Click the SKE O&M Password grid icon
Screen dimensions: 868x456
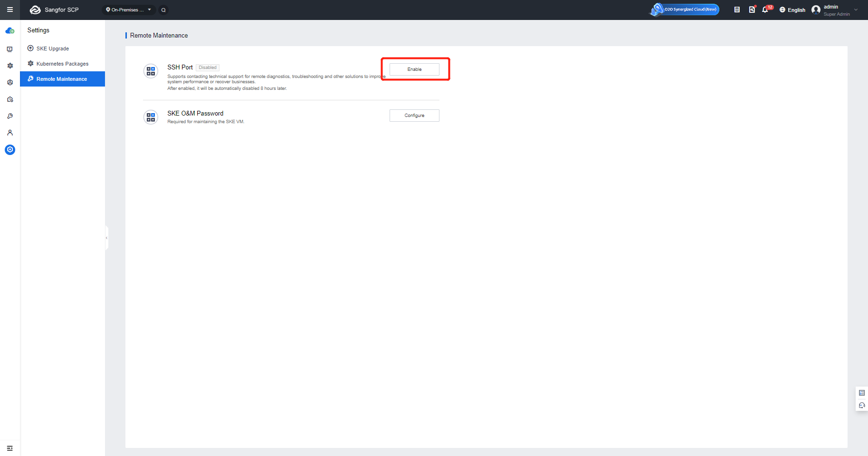(151, 117)
